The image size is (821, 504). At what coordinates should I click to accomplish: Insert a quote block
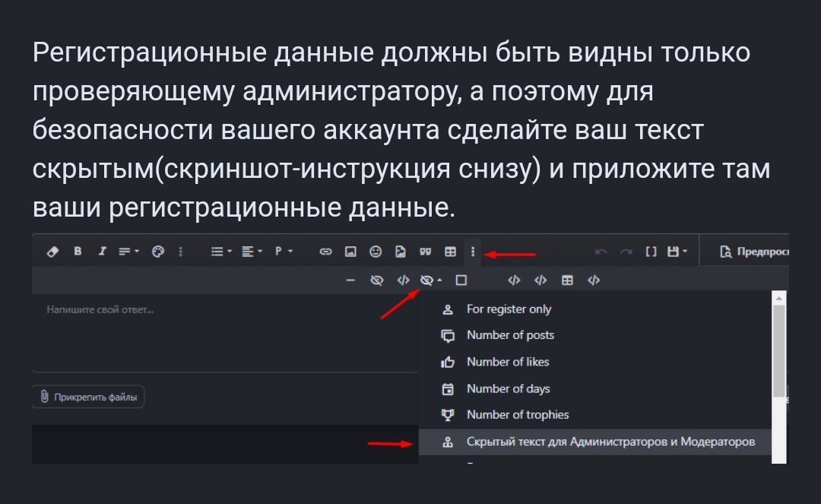pyautogui.click(x=426, y=252)
